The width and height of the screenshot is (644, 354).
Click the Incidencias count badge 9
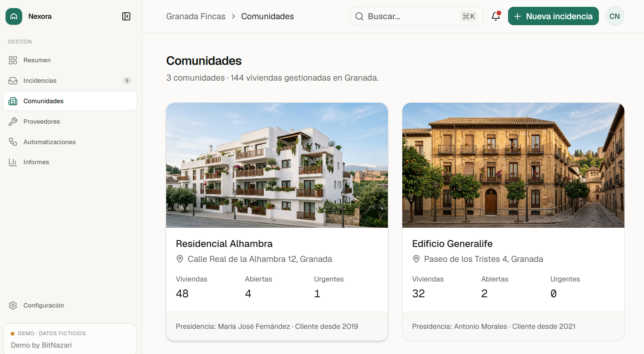(127, 81)
